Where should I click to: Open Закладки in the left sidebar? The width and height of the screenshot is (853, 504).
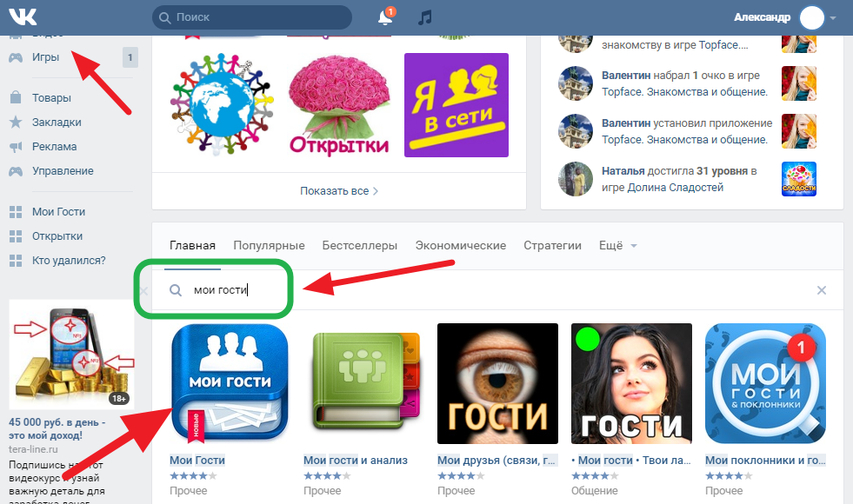[57, 123]
